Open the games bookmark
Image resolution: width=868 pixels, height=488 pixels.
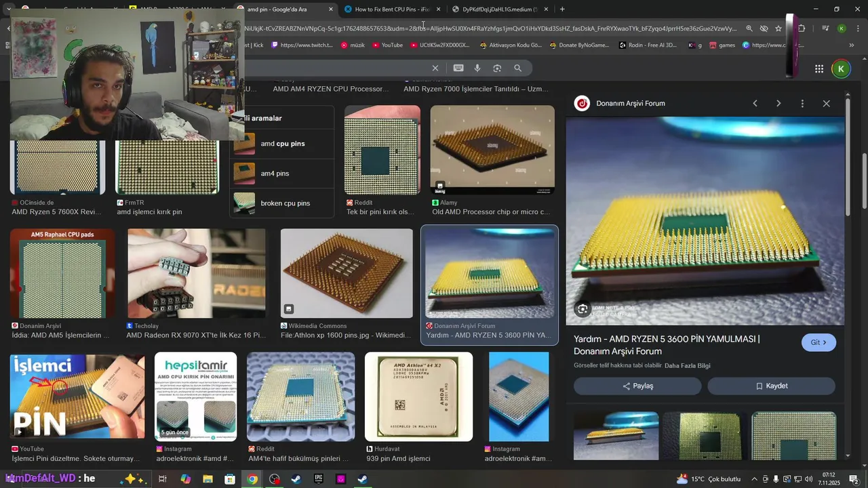pyautogui.click(x=722, y=45)
